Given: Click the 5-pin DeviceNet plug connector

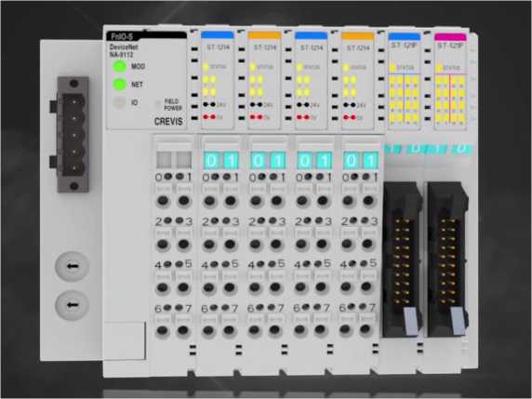Looking at the screenshot, I should pos(73,134).
